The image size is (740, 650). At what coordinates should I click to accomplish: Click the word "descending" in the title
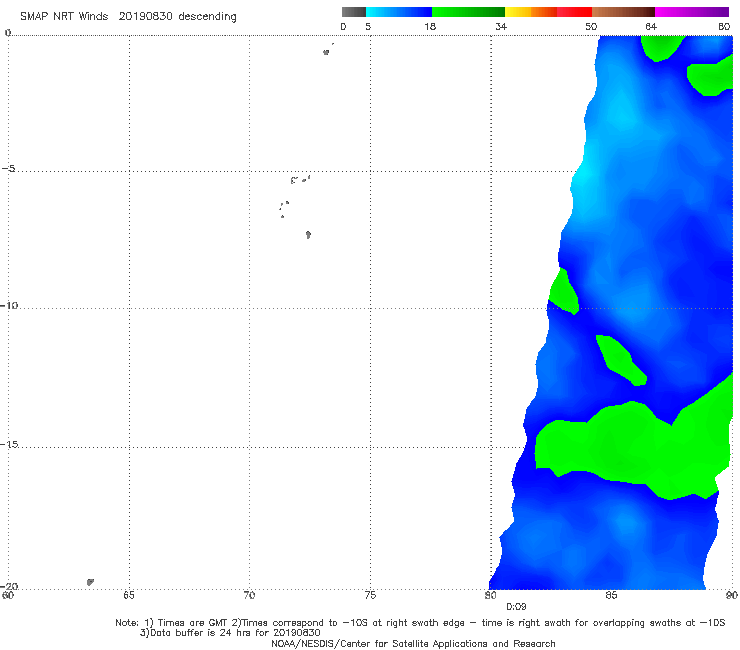207,17
